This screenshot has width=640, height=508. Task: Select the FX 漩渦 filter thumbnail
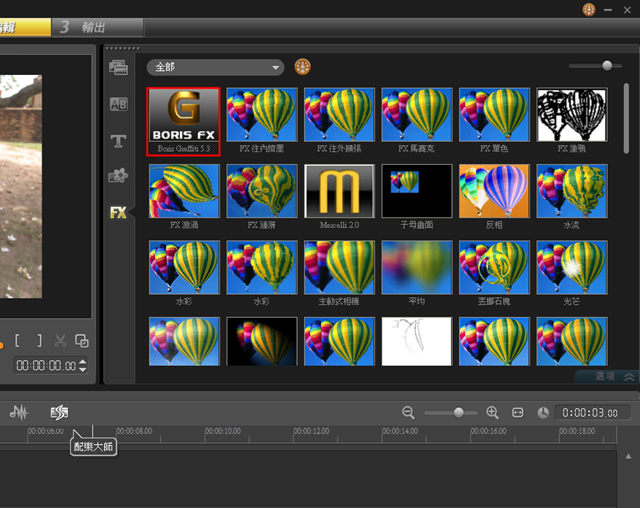click(184, 191)
